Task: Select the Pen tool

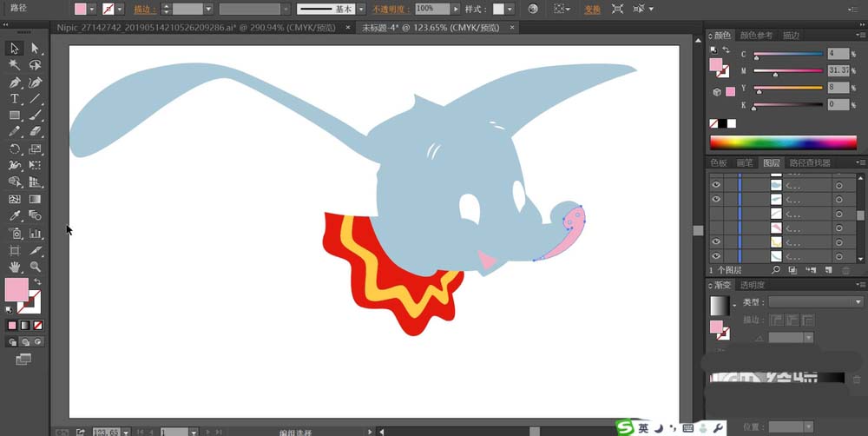Action: click(15, 83)
